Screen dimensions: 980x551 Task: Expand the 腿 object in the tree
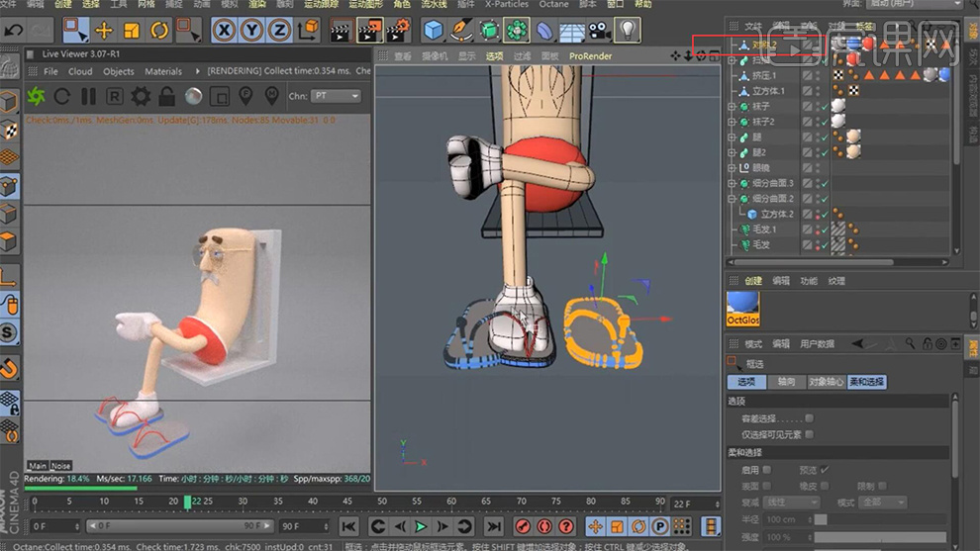click(x=732, y=137)
